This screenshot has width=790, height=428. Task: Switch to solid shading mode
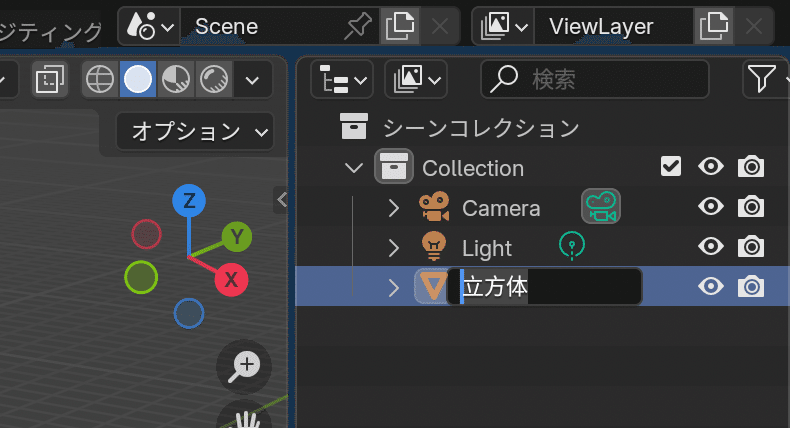[x=138, y=79]
